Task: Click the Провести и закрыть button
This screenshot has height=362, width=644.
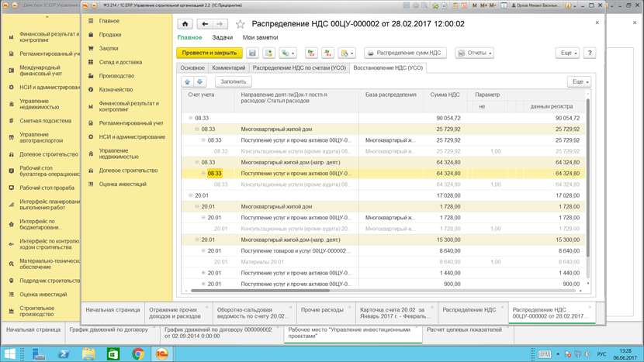Action: [209, 53]
